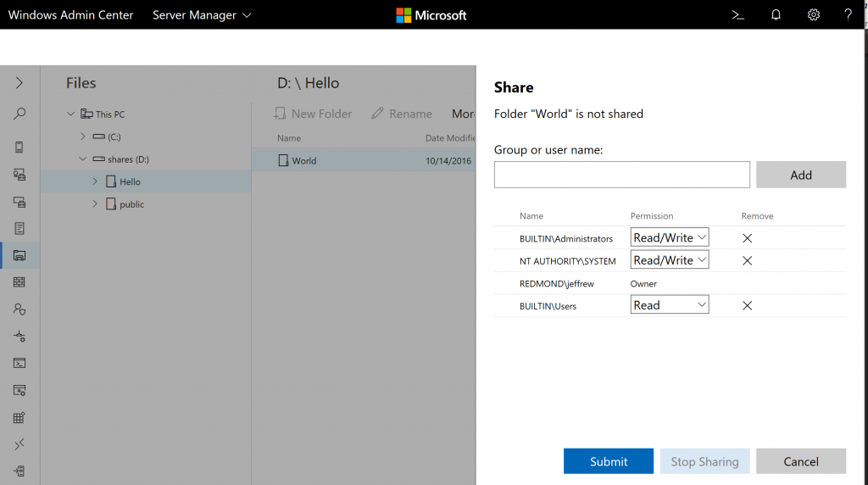Click the Microsoft logo in the header
The height and width of the screenshot is (485, 868).
coord(431,15)
